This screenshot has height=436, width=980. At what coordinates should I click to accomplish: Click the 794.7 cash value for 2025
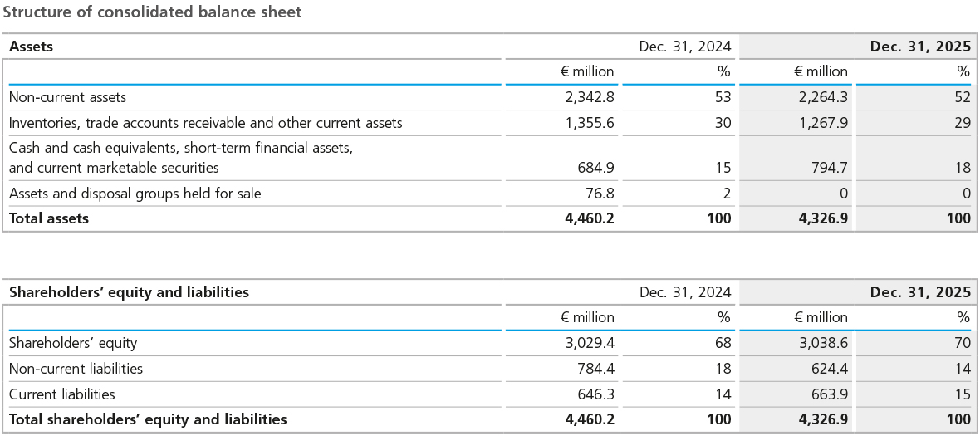tap(831, 168)
